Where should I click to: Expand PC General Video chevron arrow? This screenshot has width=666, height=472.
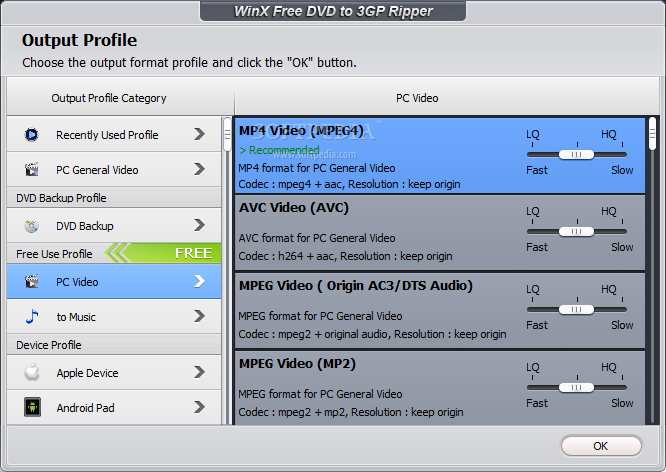pyautogui.click(x=199, y=169)
